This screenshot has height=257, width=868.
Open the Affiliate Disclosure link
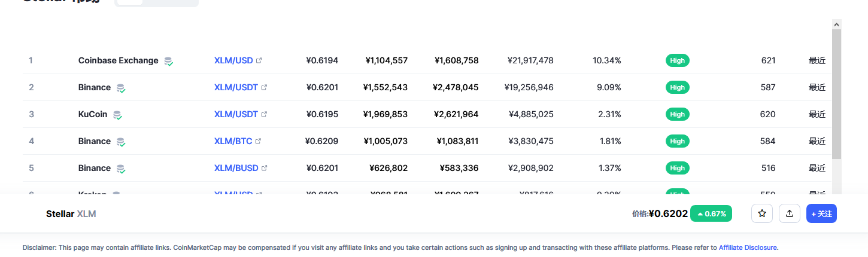click(x=748, y=247)
